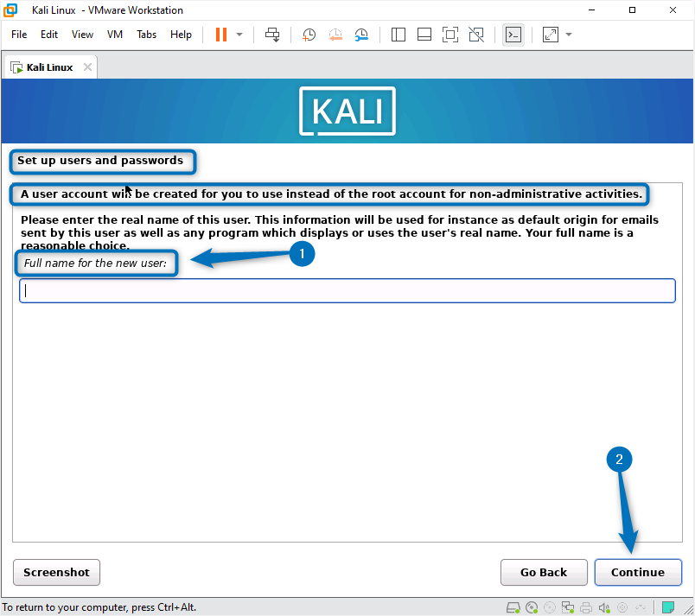Switch to the Kali Linux tab
Screen dimensions: 695x616
pos(48,67)
